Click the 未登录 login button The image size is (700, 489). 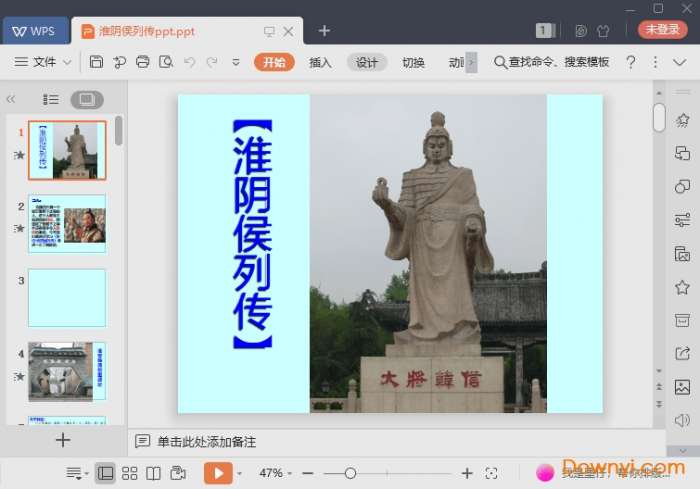663,30
